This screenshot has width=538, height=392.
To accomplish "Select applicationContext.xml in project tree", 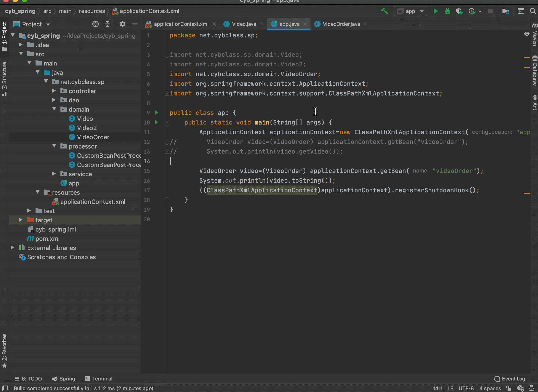I will [x=93, y=202].
